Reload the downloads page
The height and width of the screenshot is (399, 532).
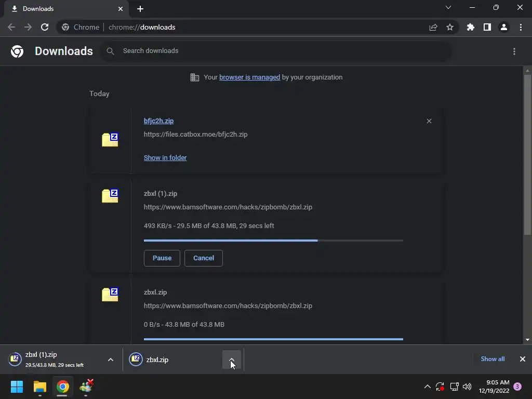45,27
